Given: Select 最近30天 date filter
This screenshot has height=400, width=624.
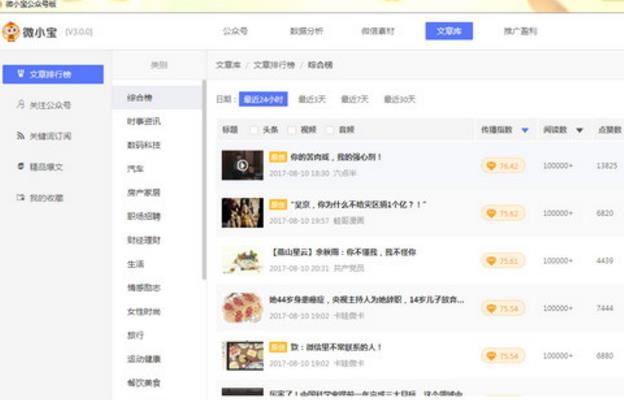Looking at the screenshot, I should pyautogui.click(x=400, y=99).
